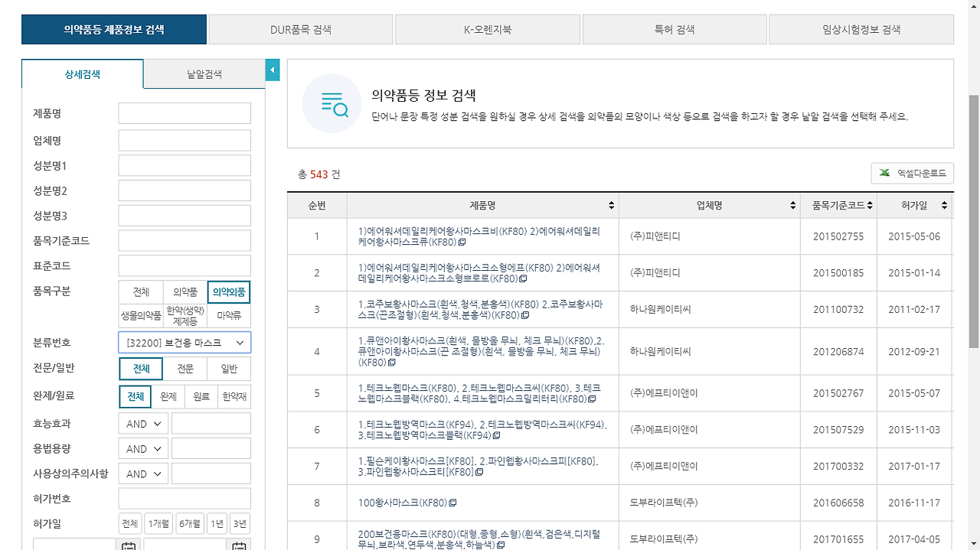Focus the 성분명3 input field

coord(185,216)
